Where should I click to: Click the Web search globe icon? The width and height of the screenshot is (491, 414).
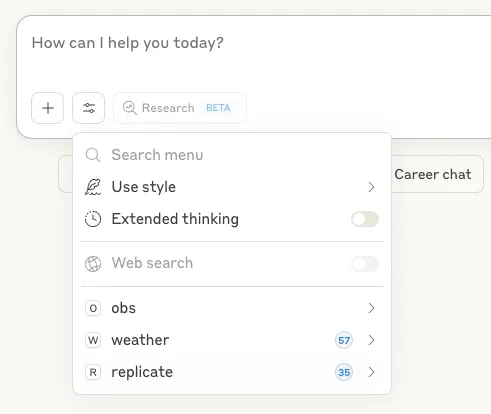point(93,264)
